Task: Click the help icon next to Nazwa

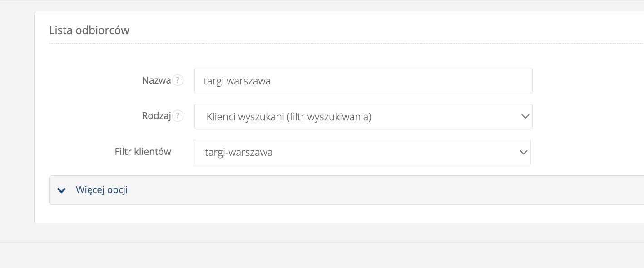Action: (178, 80)
